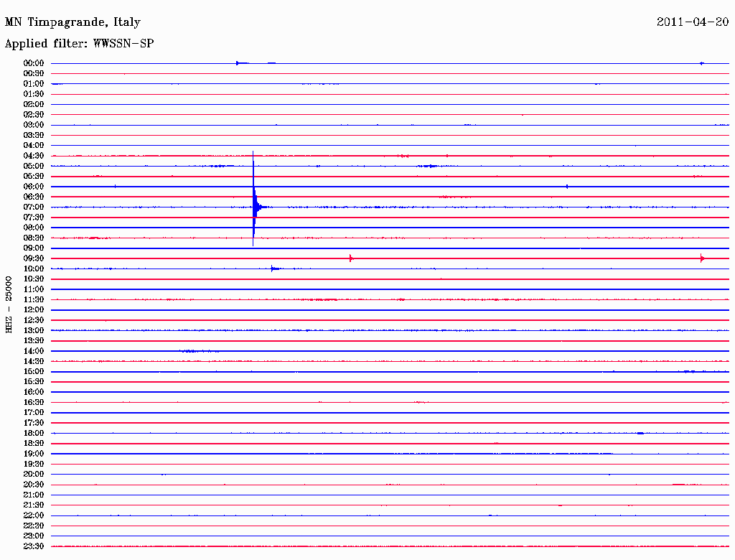
Task: Select the 13:00 time label
Action: tap(34, 331)
